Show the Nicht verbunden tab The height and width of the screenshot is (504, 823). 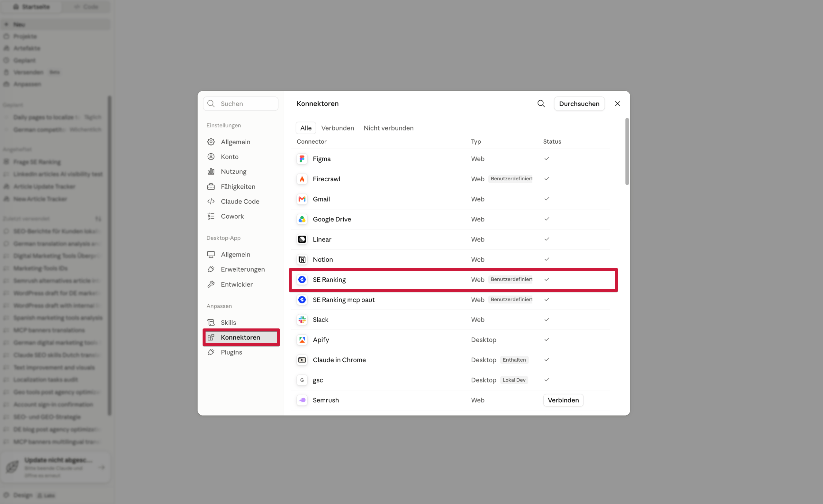388,128
